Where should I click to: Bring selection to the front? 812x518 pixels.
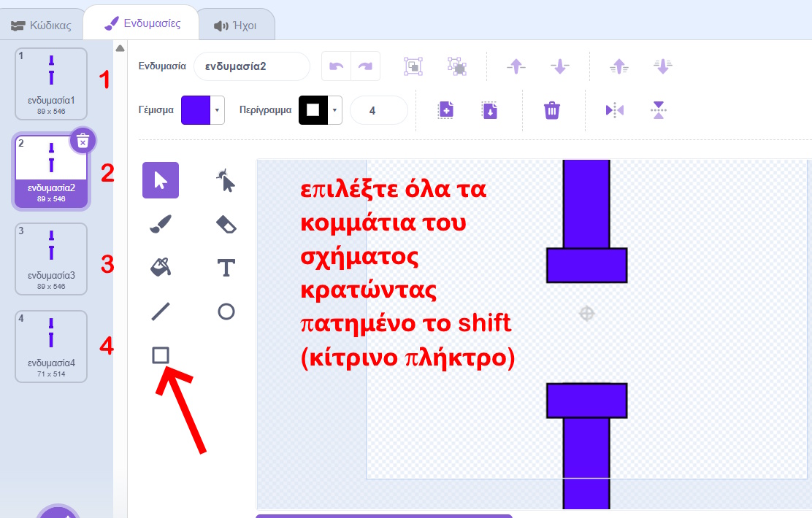click(x=619, y=66)
